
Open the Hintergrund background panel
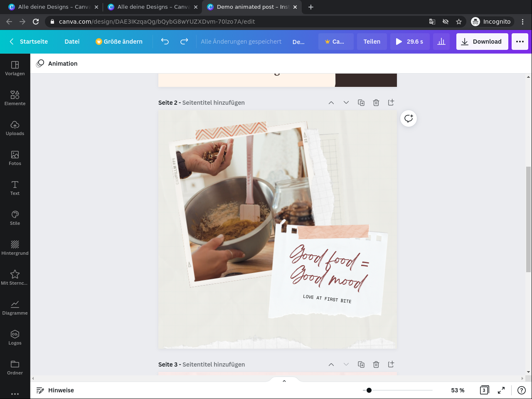coord(15,248)
